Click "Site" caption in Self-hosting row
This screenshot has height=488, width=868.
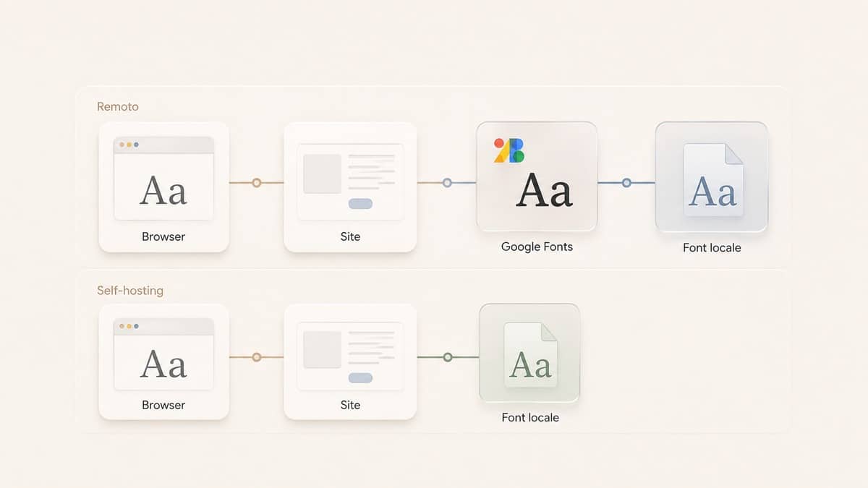(x=350, y=405)
